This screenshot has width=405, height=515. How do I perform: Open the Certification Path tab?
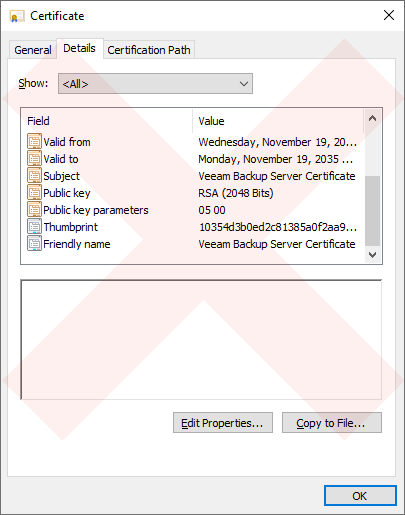[149, 50]
